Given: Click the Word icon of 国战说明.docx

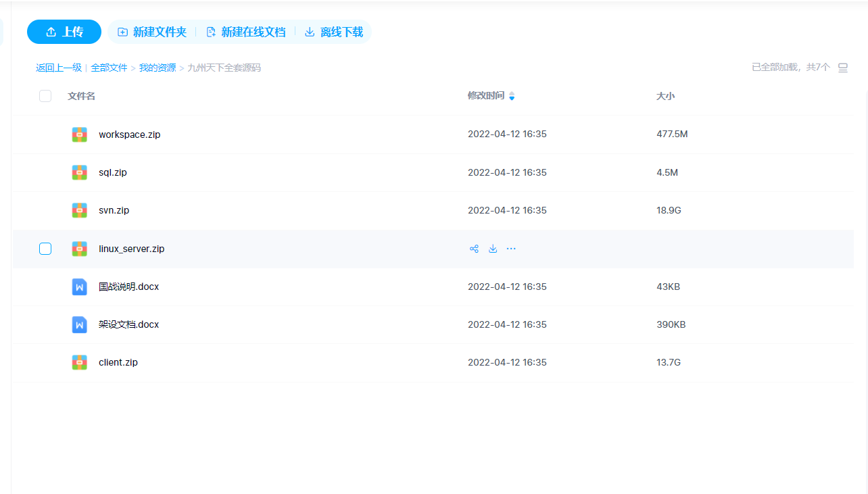Looking at the screenshot, I should coord(79,287).
